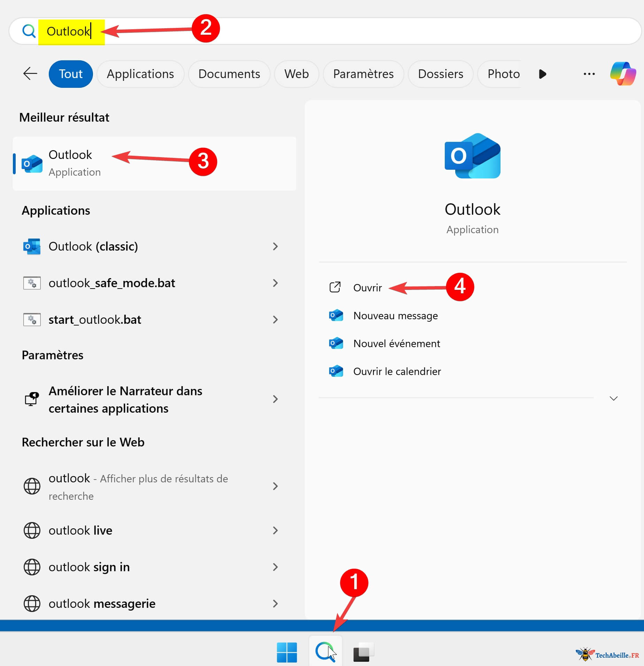Open the Windows Start button
Image resolution: width=644 pixels, height=666 pixels.
coord(287,652)
